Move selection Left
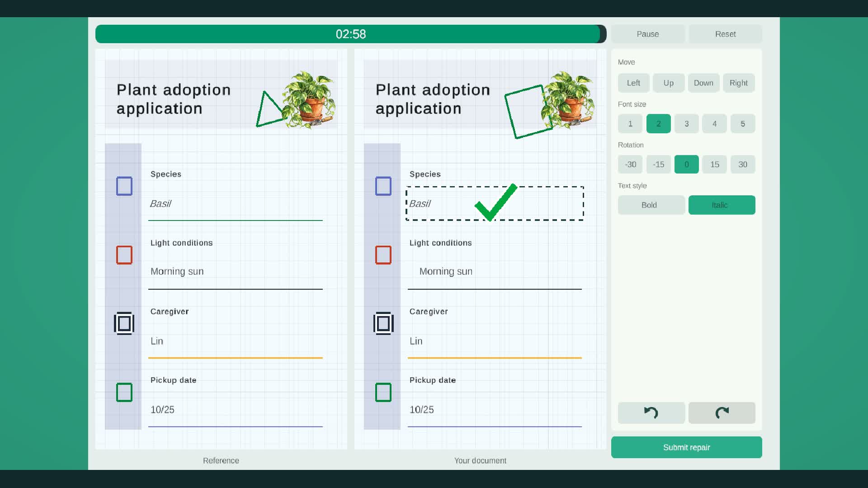The width and height of the screenshot is (868, 488). pos(634,83)
